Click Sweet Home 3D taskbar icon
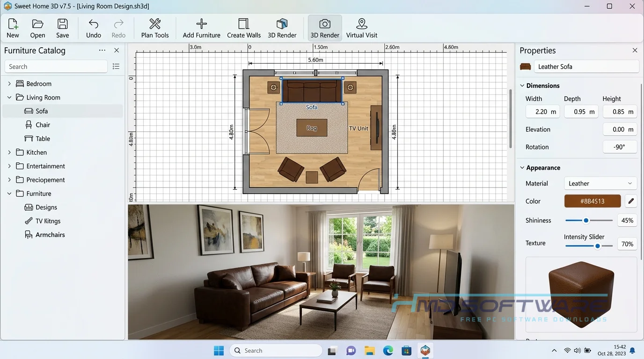The image size is (644, 359). (x=425, y=350)
